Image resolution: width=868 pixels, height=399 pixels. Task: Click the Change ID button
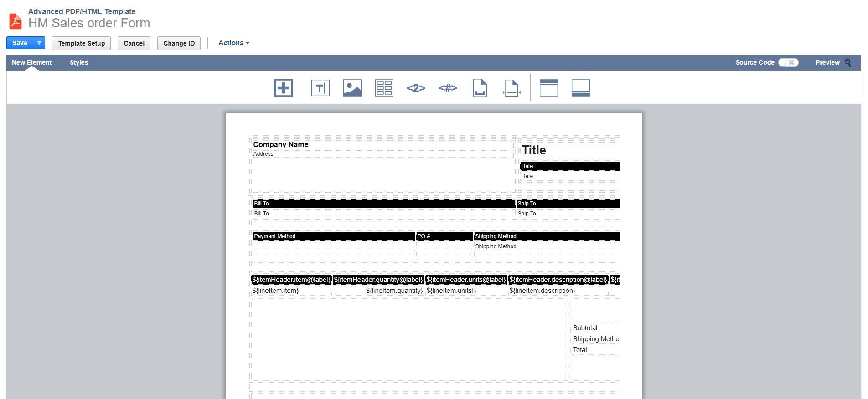coord(179,43)
